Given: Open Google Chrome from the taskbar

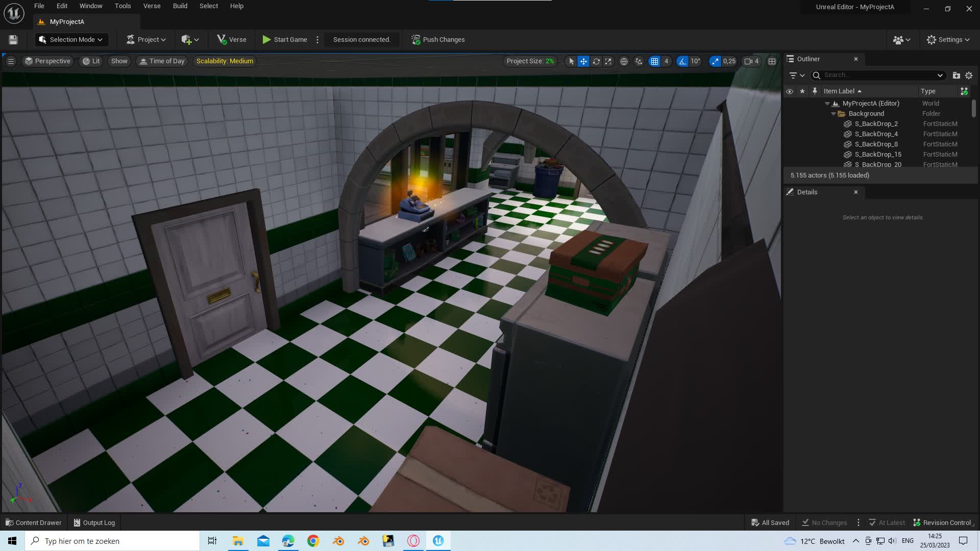Looking at the screenshot, I should tap(313, 541).
